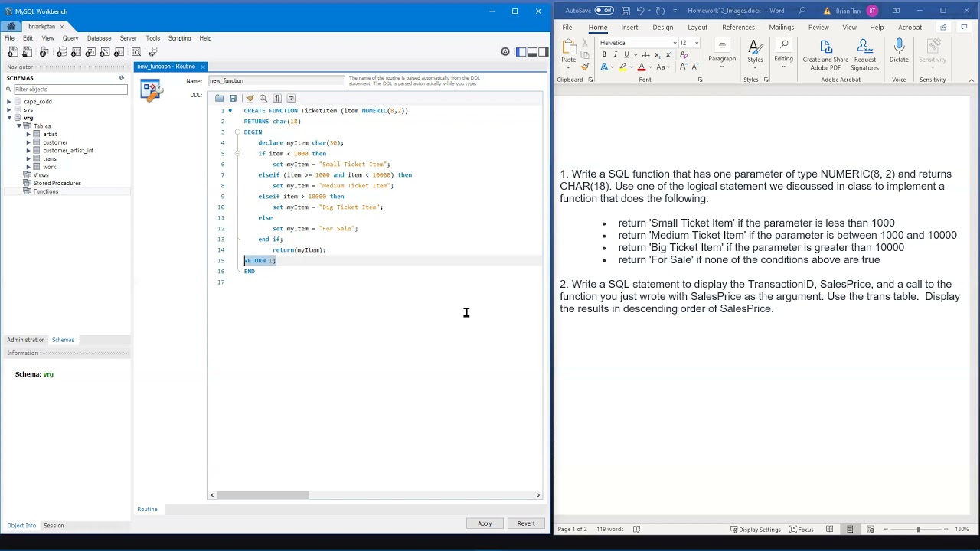Image resolution: width=980 pixels, height=551 pixels.
Task: Click the open SQL script folder icon in DDL toolbar
Action: (x=219, y=98)
